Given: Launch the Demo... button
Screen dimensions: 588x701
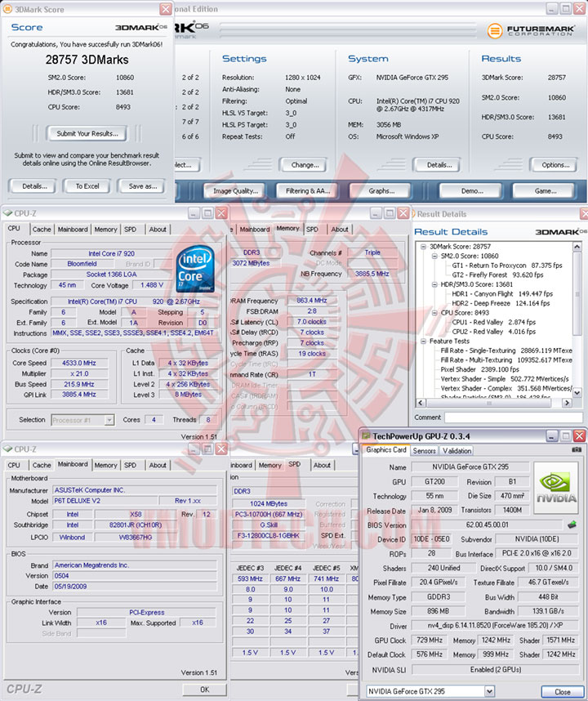Looking at the screenshot, I should coord(472,191).
